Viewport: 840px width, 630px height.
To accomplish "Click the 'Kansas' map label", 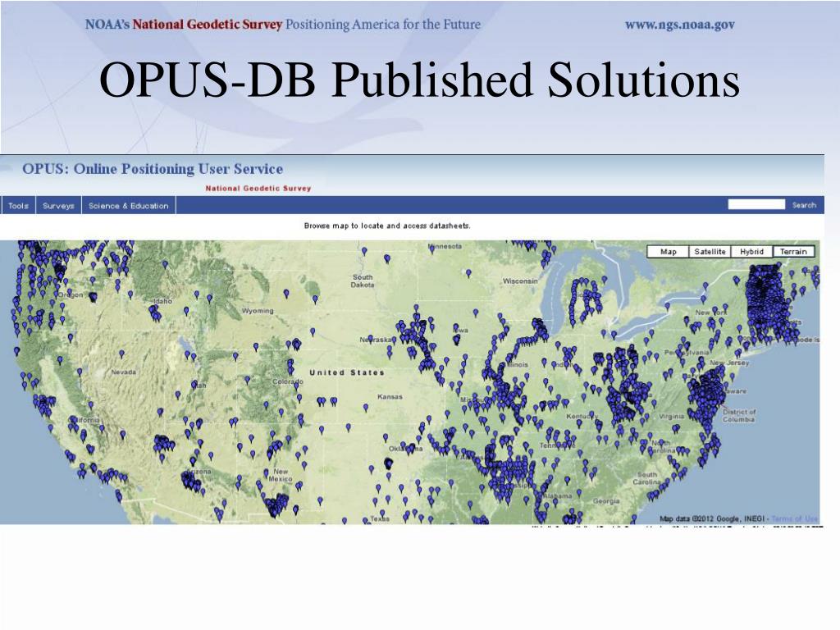I will pyautogui.click(x=390, y=397).
